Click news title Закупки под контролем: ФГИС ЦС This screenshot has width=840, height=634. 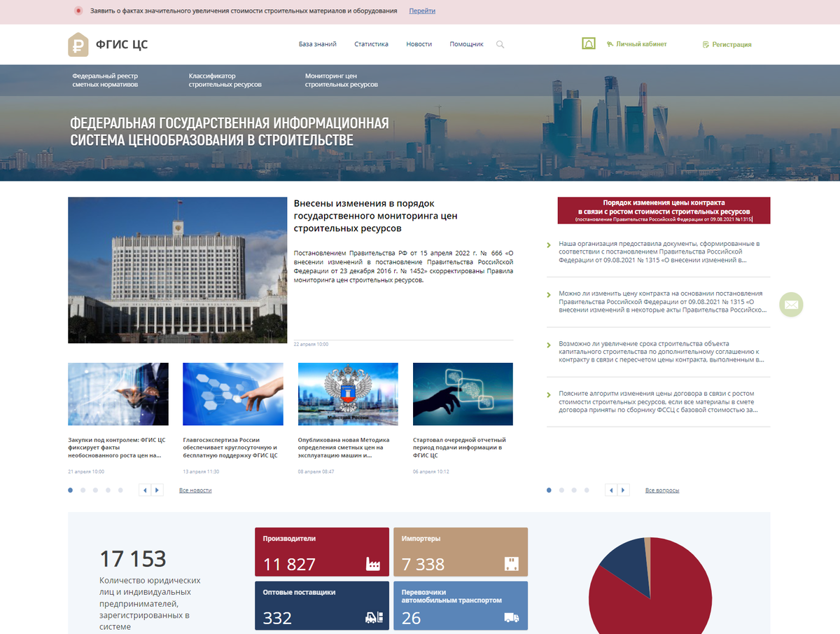116,448
